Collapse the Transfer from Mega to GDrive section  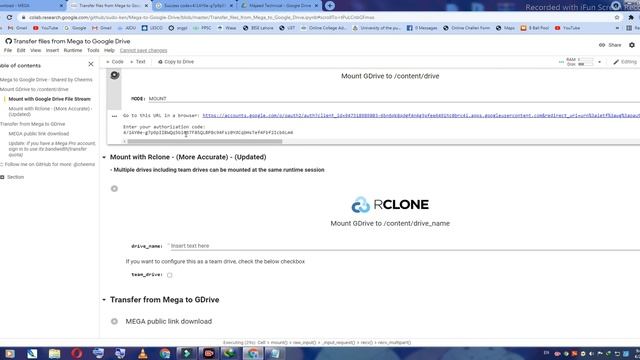104,300
